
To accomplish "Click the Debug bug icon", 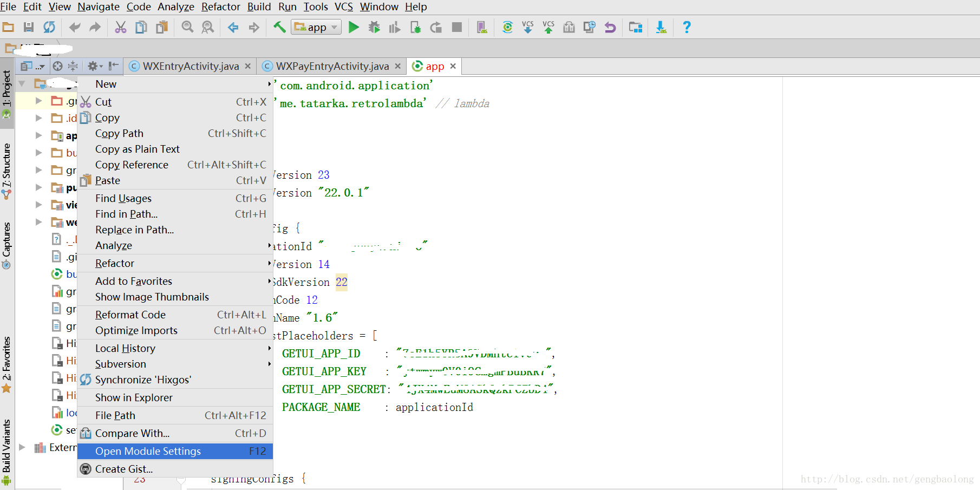I will 374,27.
